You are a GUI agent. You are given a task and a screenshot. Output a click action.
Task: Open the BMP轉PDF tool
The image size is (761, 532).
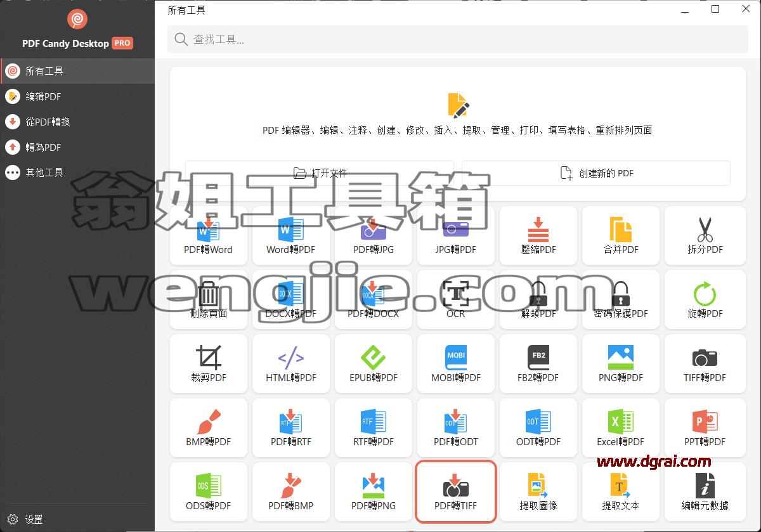click(209, 427)
